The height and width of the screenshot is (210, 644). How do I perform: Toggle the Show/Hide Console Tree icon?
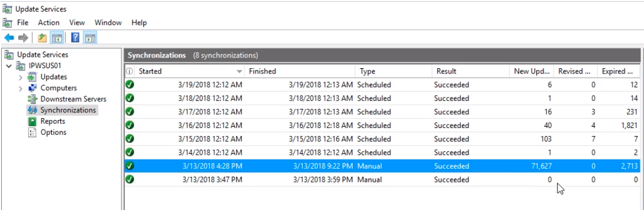click(x=57, y=38)
